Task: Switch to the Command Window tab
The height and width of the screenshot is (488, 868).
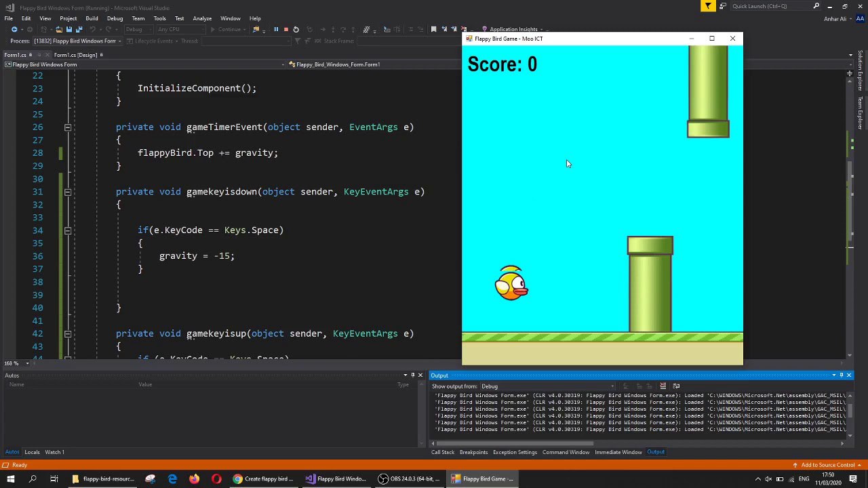Action: point(566,452)
